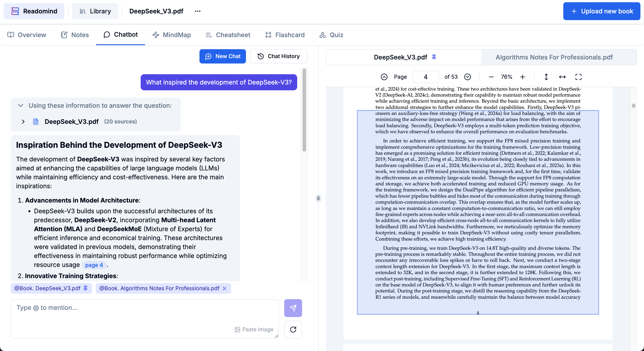
Task: Expand DeepSeek_V3.pdf 20 sources list
Action: click(23, 121)
